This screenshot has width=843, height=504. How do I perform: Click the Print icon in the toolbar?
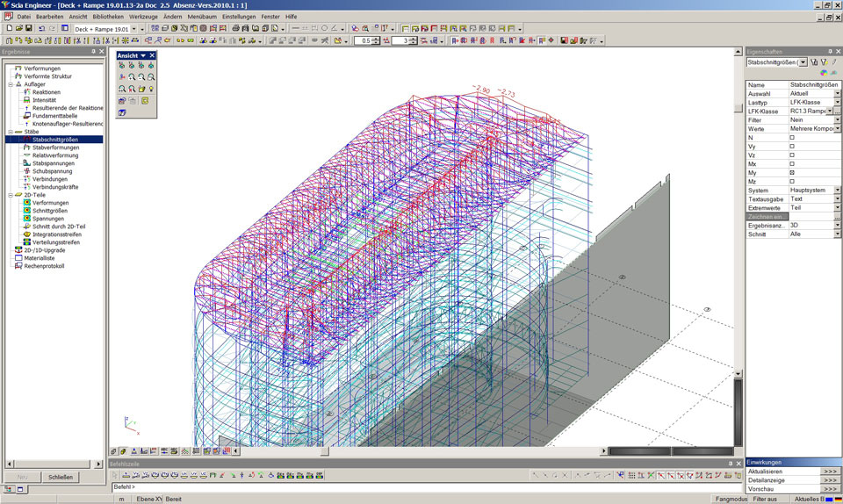point(236,29)
